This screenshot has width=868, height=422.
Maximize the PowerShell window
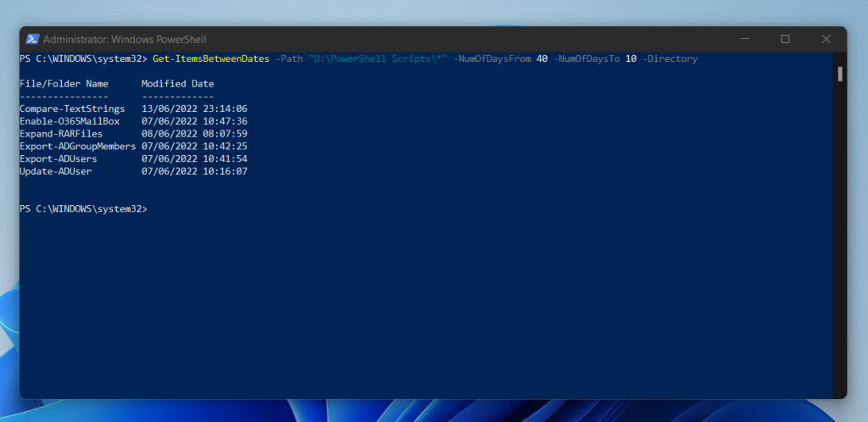point(785,39)
